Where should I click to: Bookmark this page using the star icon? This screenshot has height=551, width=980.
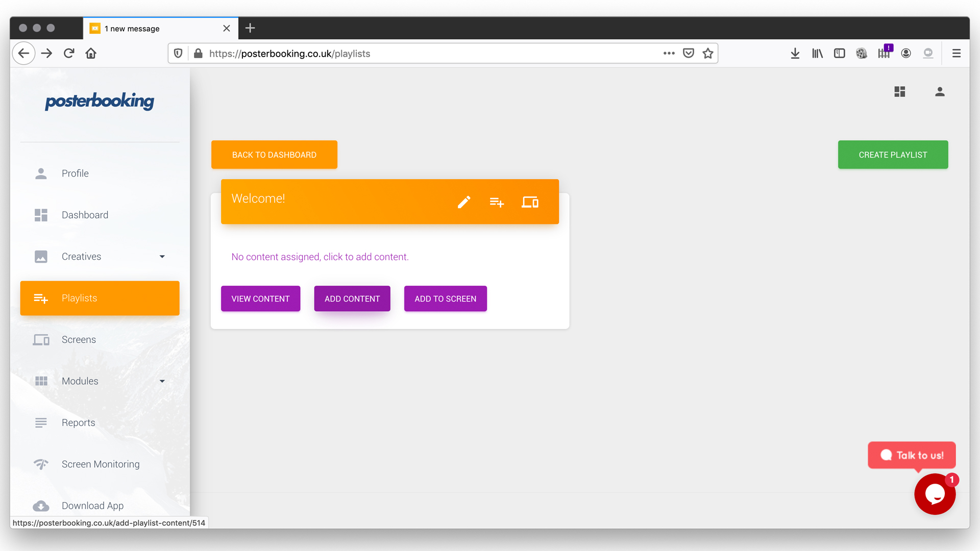click(708, 53)
